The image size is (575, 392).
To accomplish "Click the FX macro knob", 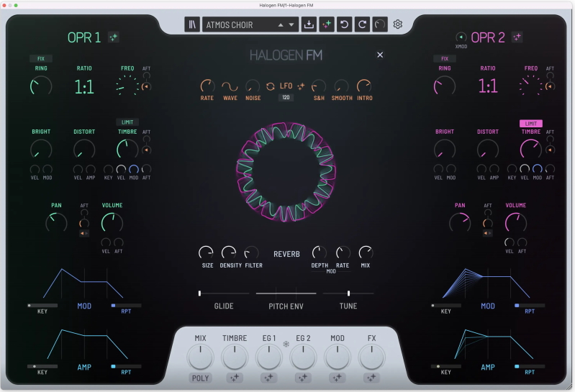I will (x=371, y=357).
